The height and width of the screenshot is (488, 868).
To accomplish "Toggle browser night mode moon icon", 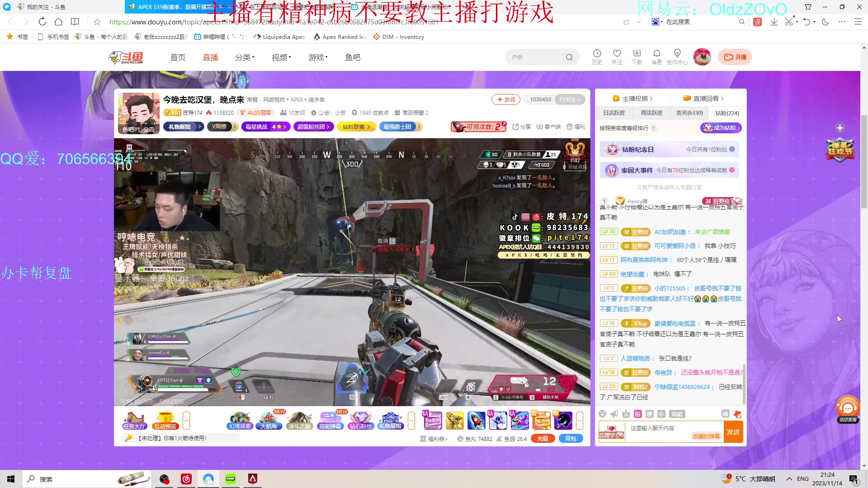I will pyautogui.click(x=825, y=22).
